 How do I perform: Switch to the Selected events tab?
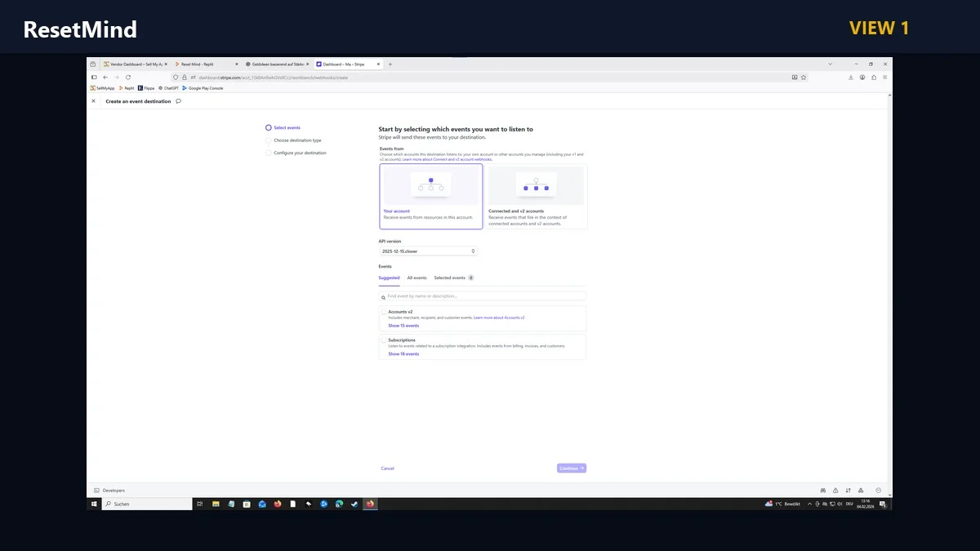(x=453, y=278)
